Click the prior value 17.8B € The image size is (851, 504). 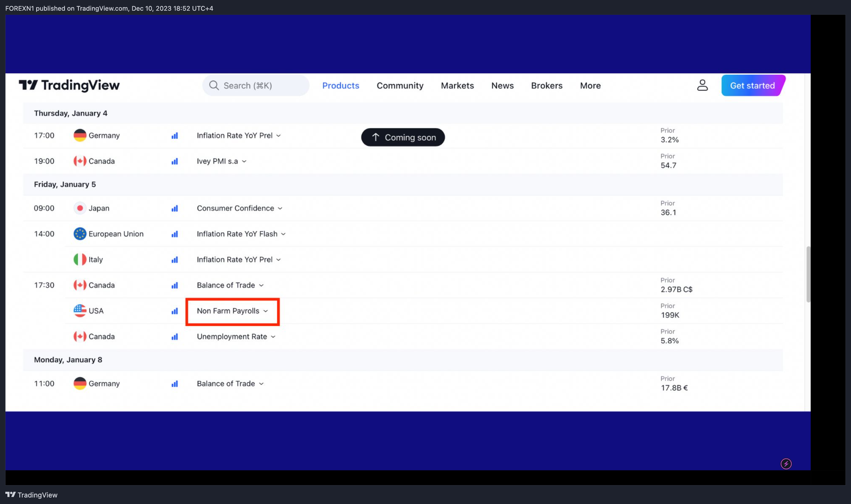(x=674, y=388)
